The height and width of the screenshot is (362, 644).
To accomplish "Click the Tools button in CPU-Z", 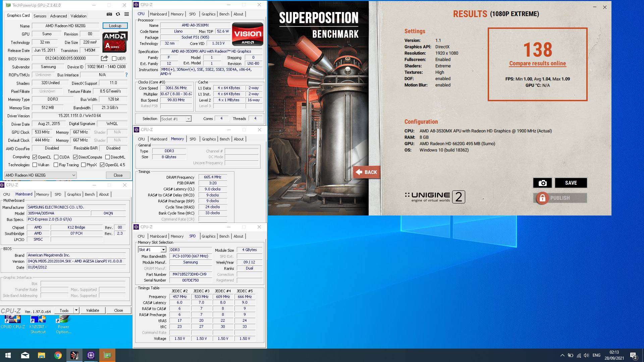I will click(x=64, y=310).
